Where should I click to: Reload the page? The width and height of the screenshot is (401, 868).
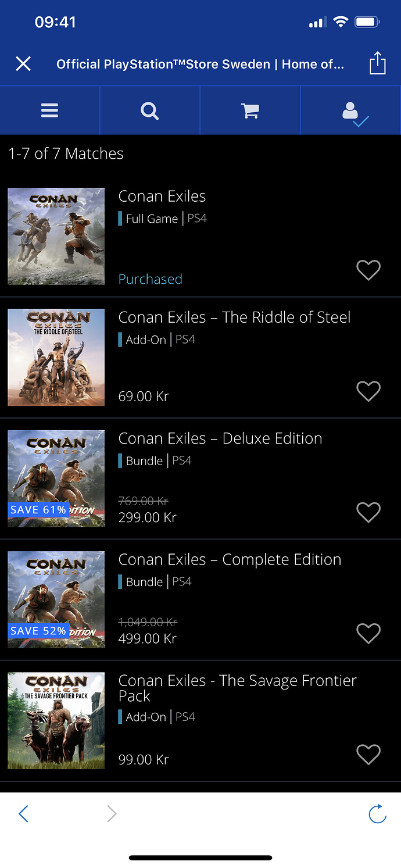pyautogui.click(x=378, y=814)
